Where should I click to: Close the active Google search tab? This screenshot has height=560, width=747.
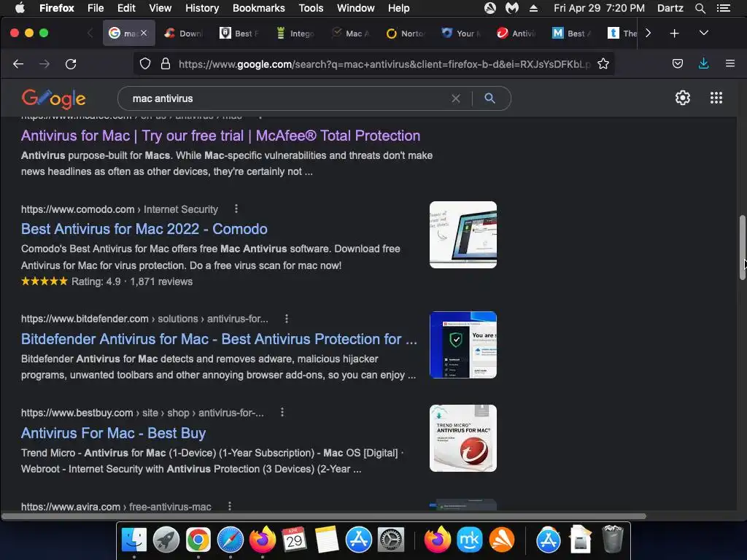click(144, 33)
